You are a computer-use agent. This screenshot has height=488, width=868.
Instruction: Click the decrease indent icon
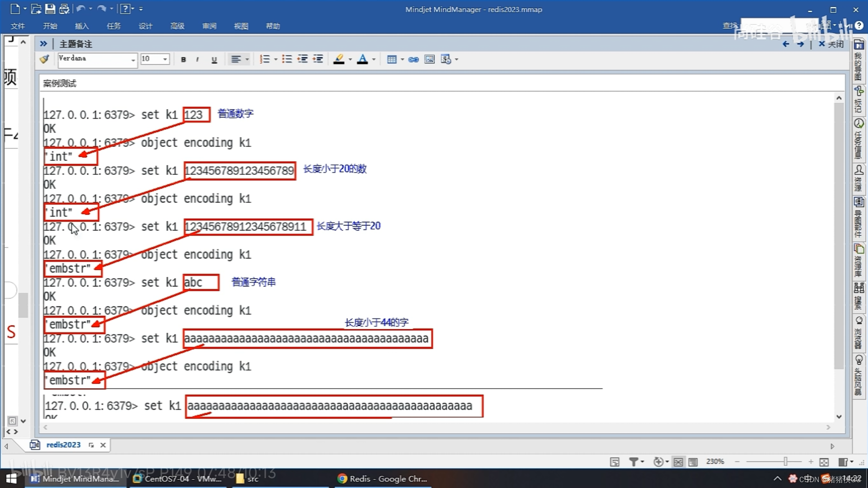[302, 59]
